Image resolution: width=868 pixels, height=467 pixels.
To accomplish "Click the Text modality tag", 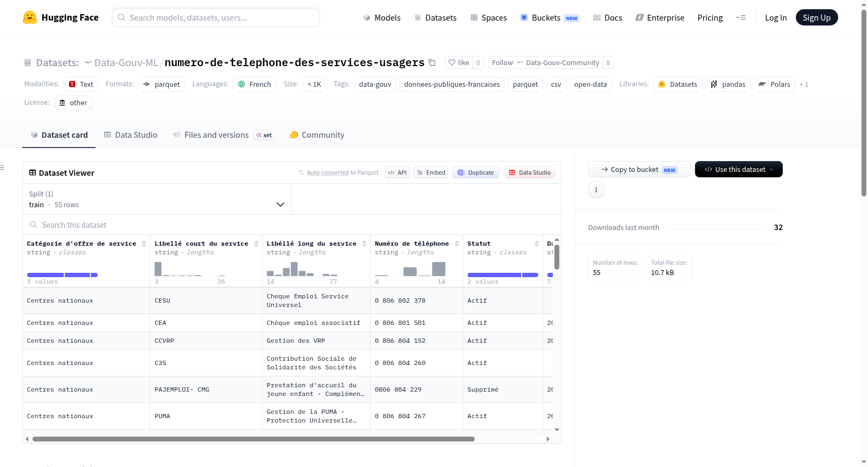I will pyautogui.click(x=81, y=84).
